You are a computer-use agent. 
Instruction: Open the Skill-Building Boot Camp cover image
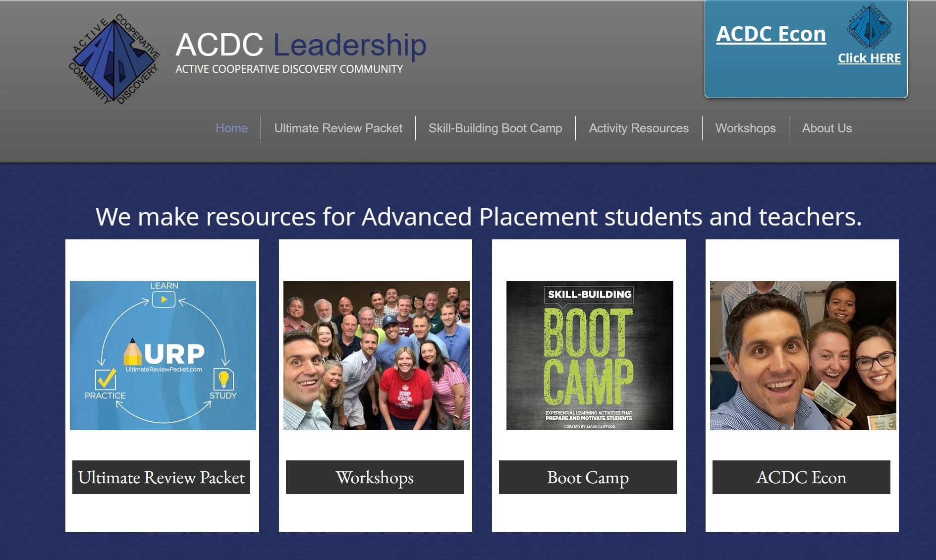coord(590,355)
